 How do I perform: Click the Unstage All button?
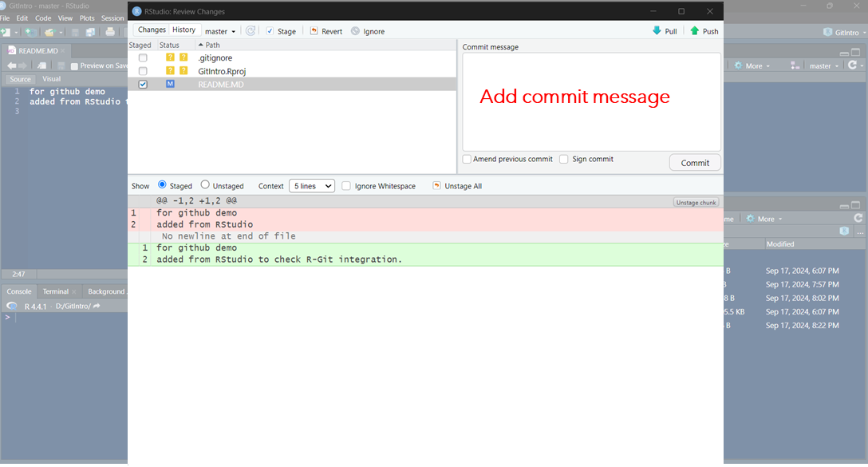point(457,186)
